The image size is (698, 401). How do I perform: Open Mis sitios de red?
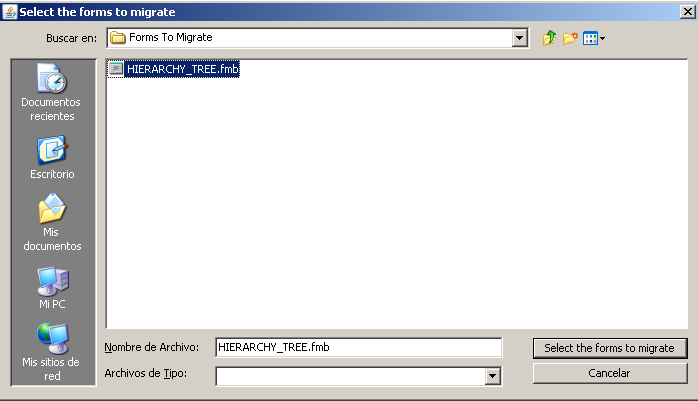(x=52, y=352)
